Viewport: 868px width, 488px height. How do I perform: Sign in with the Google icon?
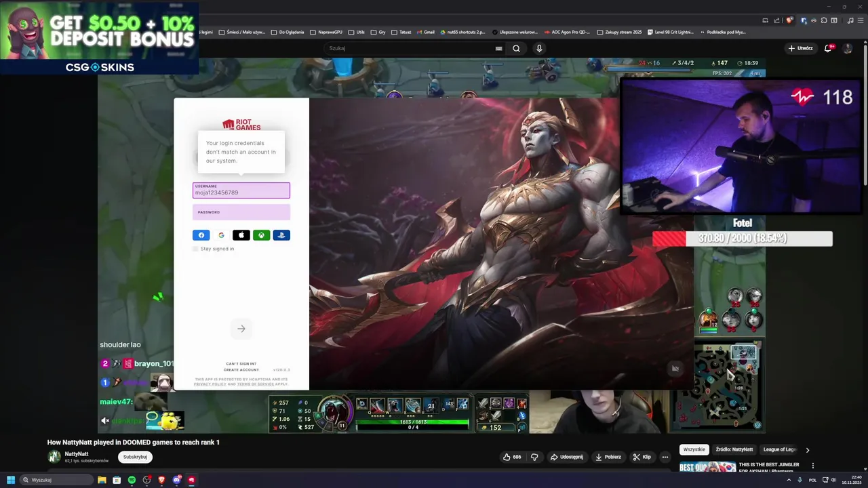pos(221,235)
